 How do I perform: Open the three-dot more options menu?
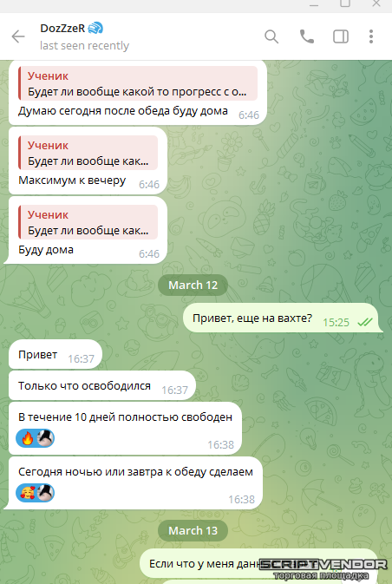pos(371,36)
